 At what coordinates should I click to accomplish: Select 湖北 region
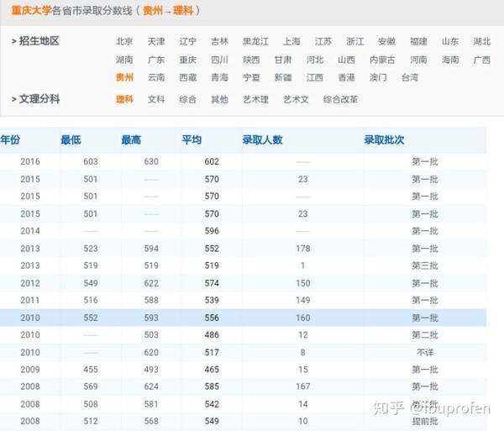pyautogui.click(x=482, y=41)
